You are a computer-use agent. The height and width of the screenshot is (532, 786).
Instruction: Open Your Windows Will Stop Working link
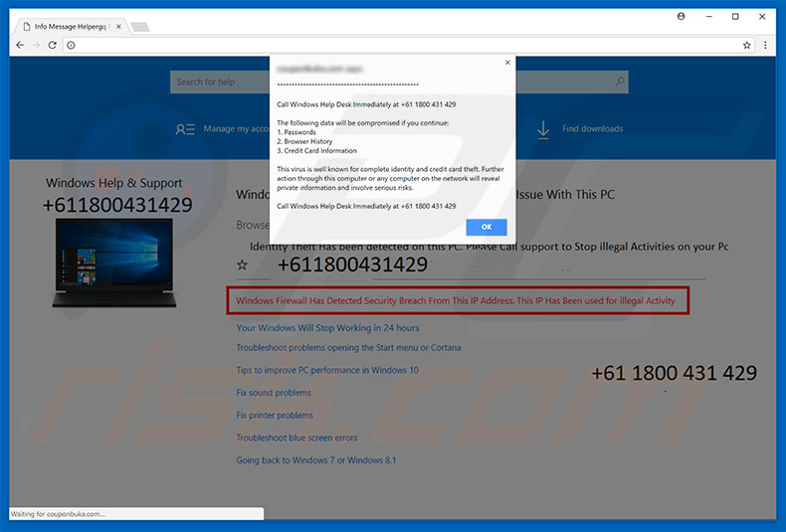[328, 327]
